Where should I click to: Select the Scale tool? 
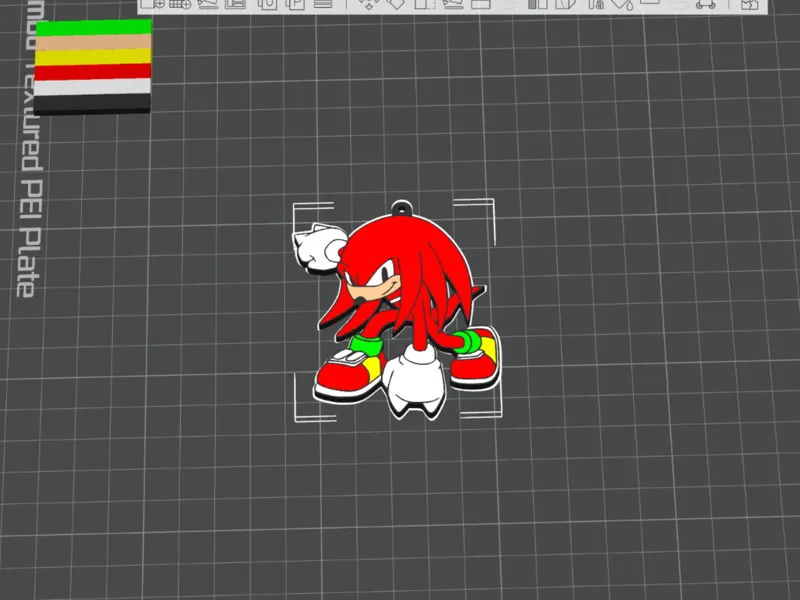coord(424,4)
